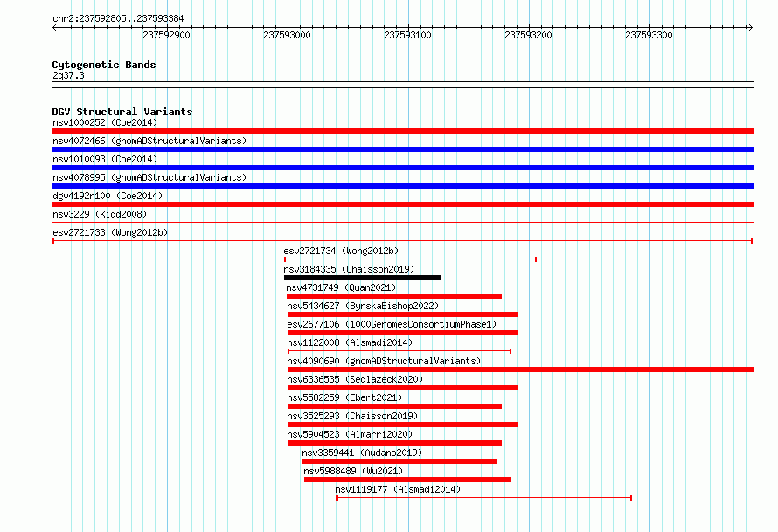
Task: Click the left arrow of the ruler
Action: click(x=55, y=27)
